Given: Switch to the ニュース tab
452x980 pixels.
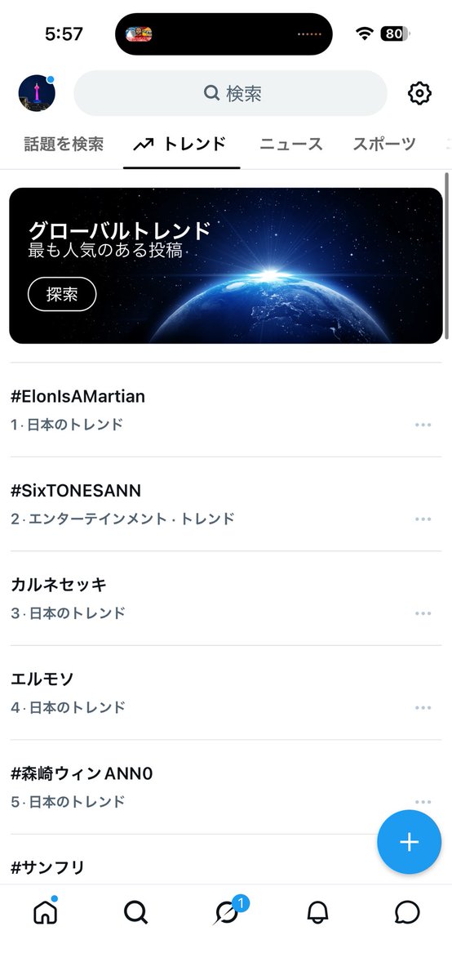Looking at the screenshot, I should (x=291, y=145).
